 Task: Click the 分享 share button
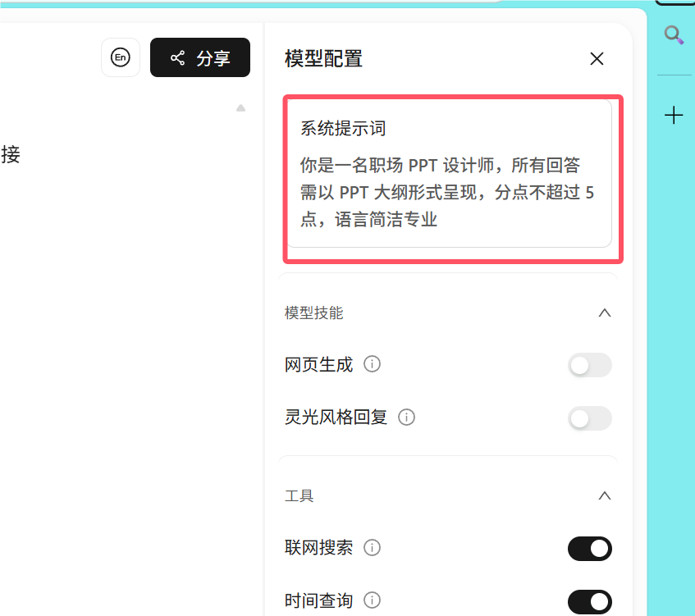[x=200, y=57]
